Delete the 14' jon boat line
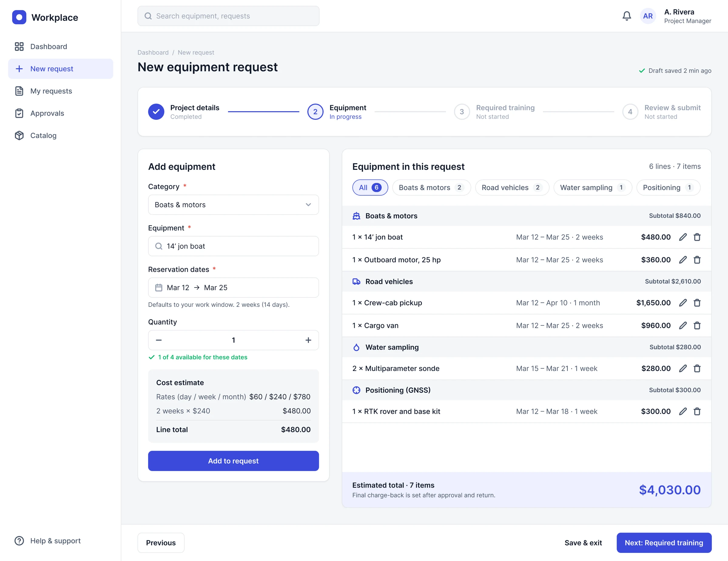728x561 pixels. 697,237
